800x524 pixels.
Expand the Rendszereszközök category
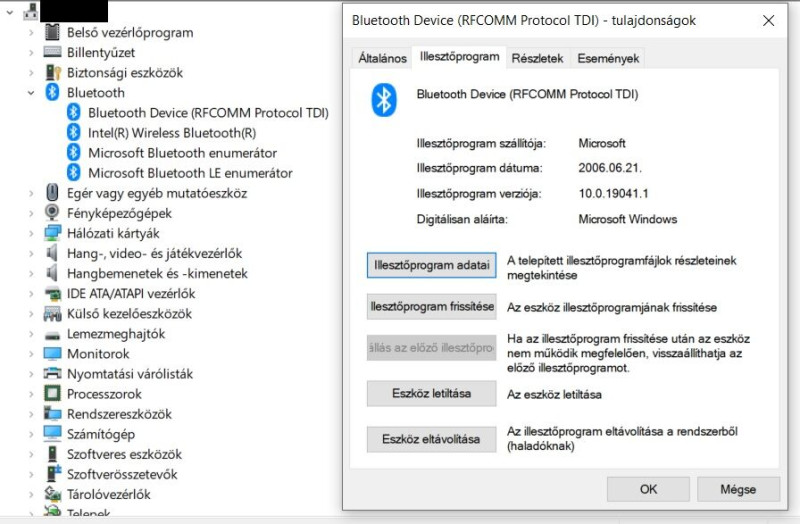[31, 414]
